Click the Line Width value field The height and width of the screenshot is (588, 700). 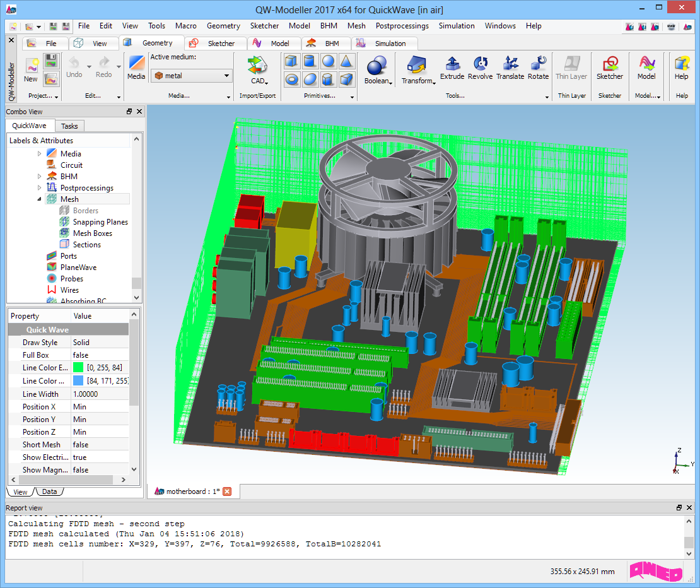100,394
